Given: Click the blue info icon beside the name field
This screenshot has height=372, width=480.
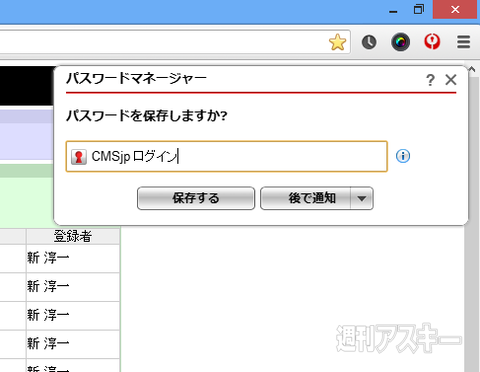Looking at the screenshot, I should [x=403, y=156].
